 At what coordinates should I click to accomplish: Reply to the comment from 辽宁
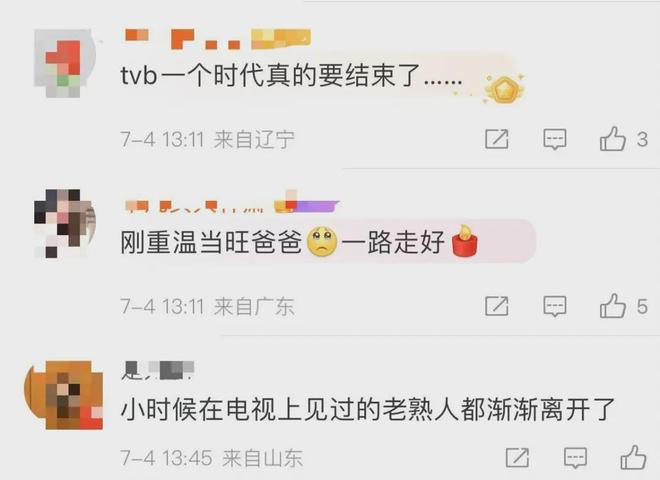pos(555,139)
